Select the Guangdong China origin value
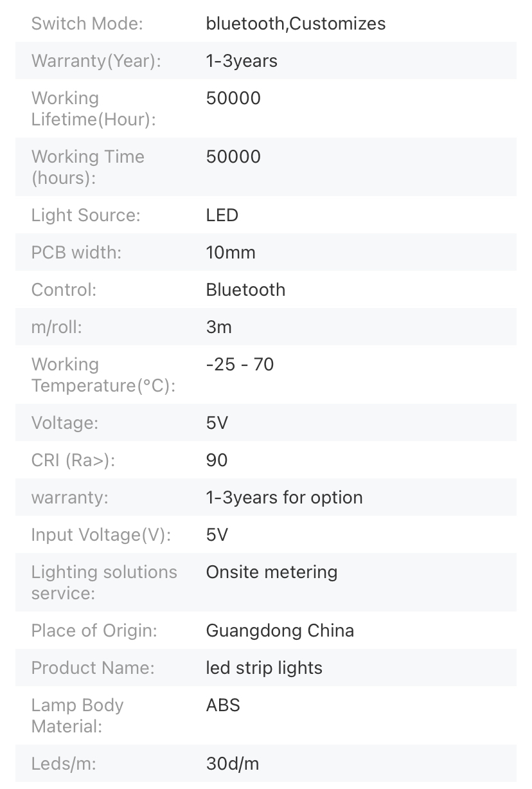 [x=280, y=630]
